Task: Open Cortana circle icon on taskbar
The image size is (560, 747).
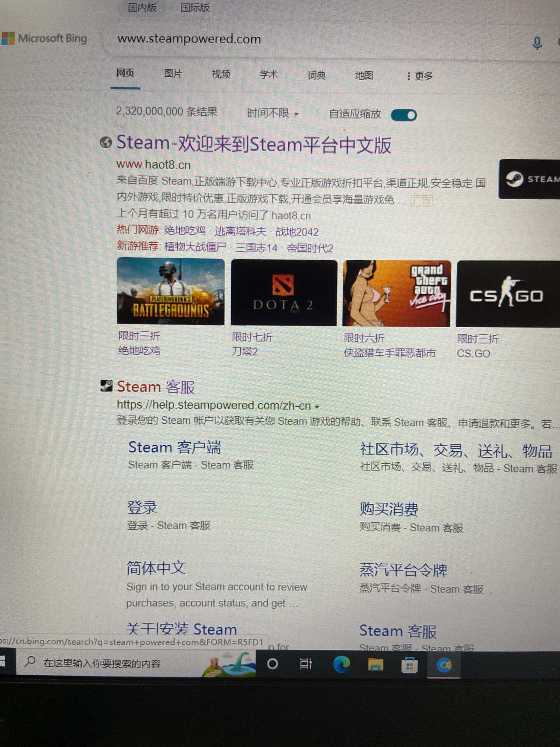Action: (272, 664)
